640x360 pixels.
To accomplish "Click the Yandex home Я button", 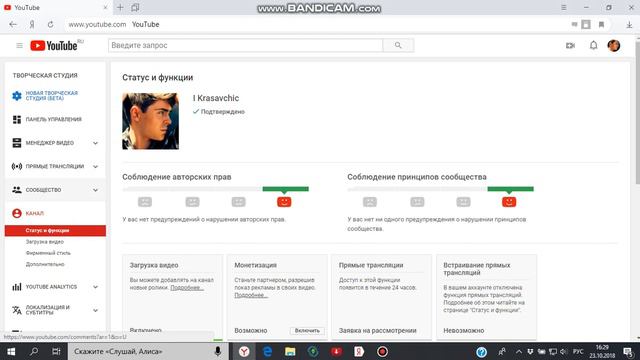I will [x=32, y=24].
